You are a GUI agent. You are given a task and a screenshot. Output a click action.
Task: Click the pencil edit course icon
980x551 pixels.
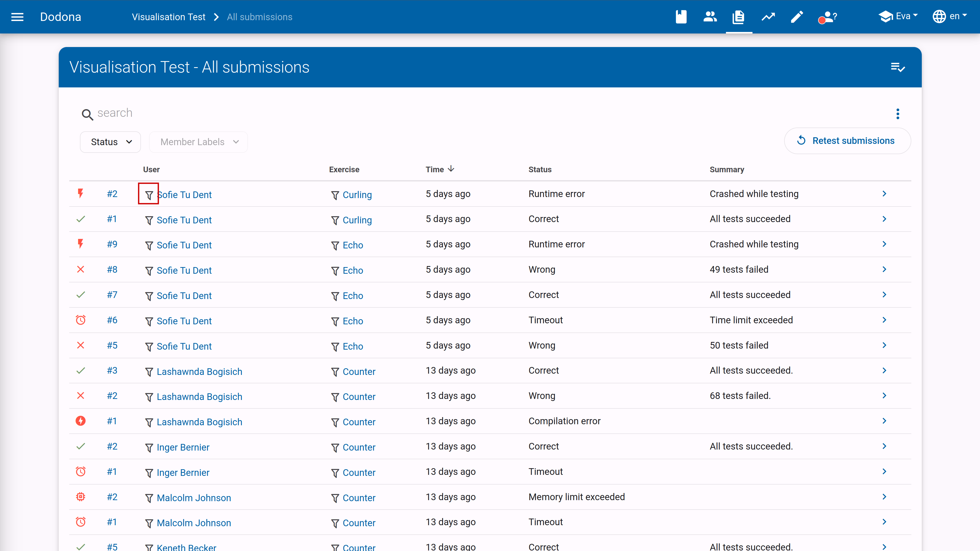797,17
